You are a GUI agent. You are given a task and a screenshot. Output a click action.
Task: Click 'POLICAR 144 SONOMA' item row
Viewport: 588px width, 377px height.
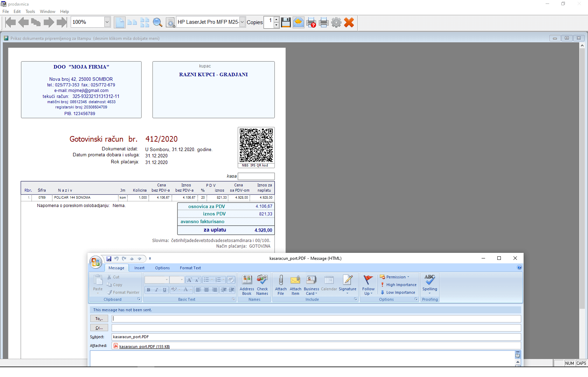[148, 198]
